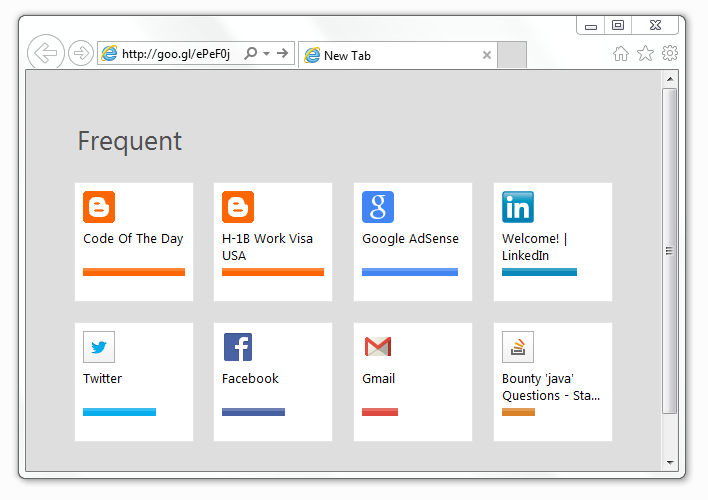Go forward using the forward arrow button

81,53
